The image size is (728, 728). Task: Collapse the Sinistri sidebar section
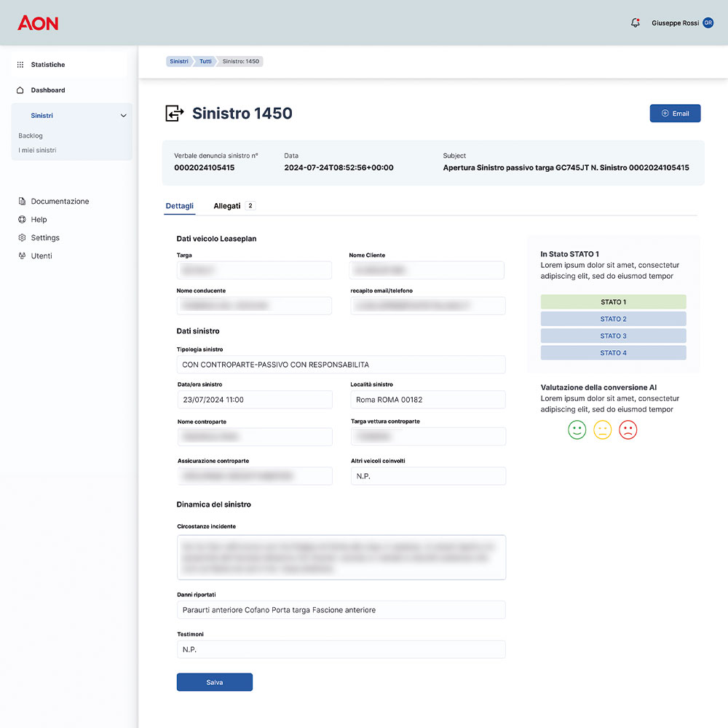click(123, 116)
